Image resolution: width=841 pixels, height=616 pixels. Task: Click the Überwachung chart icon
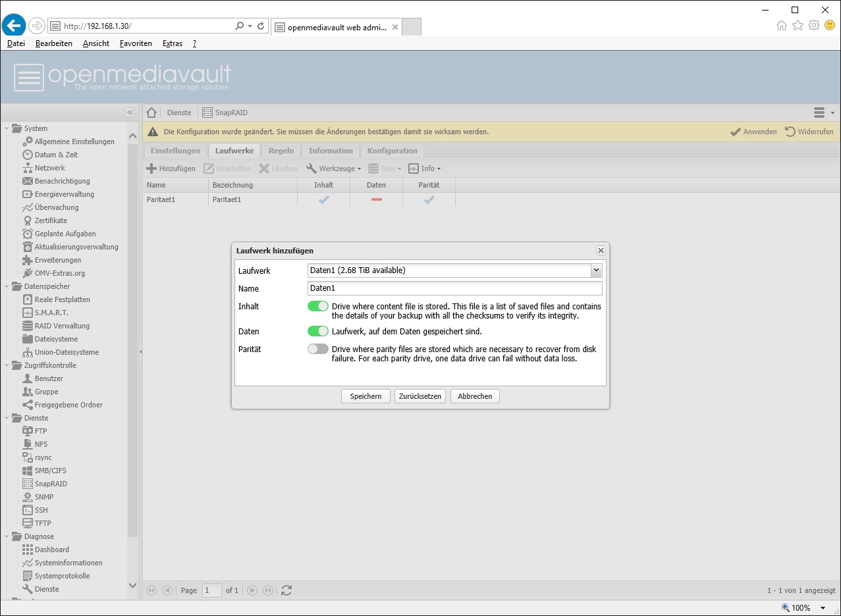point(28,207)
